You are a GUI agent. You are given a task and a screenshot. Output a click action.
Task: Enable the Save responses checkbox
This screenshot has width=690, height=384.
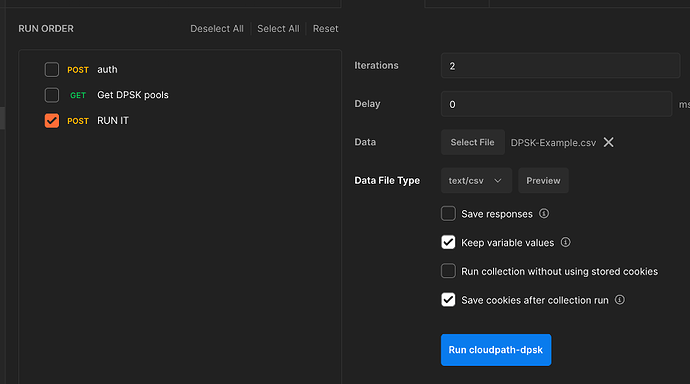(x=448, y=214)
